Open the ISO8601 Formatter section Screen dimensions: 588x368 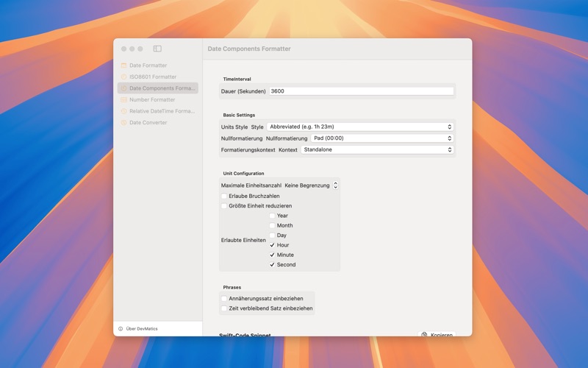tap(157, 77)
